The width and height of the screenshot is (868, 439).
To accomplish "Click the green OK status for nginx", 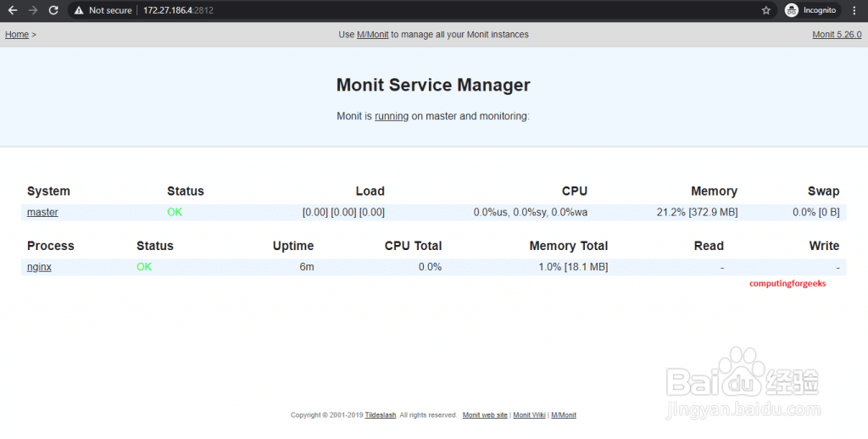I will (x=144, y=267).
